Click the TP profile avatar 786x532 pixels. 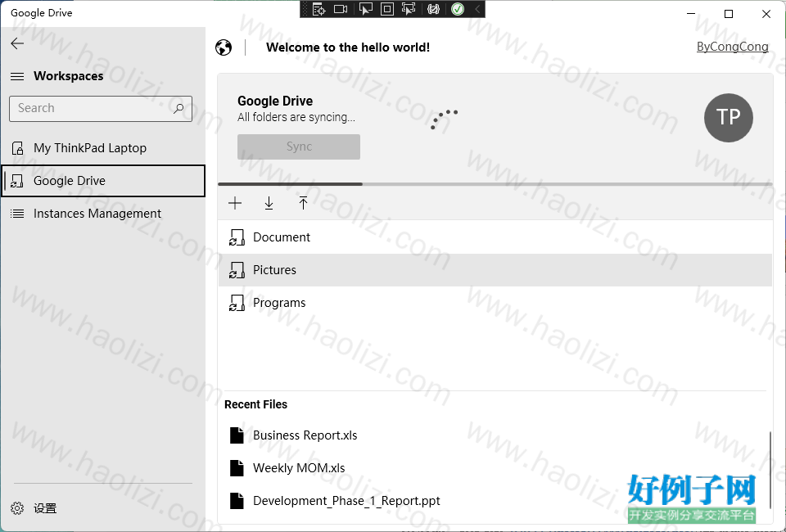pos(729,118)
